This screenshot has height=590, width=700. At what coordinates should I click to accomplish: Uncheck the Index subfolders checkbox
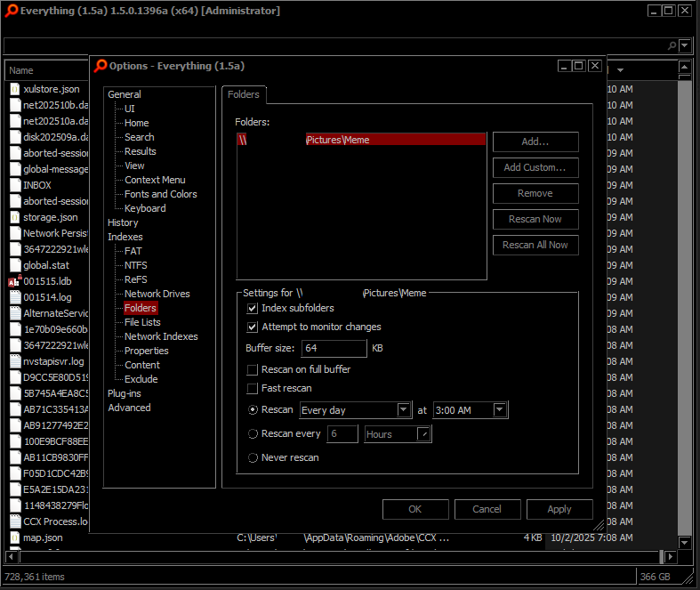coord(253,308)
